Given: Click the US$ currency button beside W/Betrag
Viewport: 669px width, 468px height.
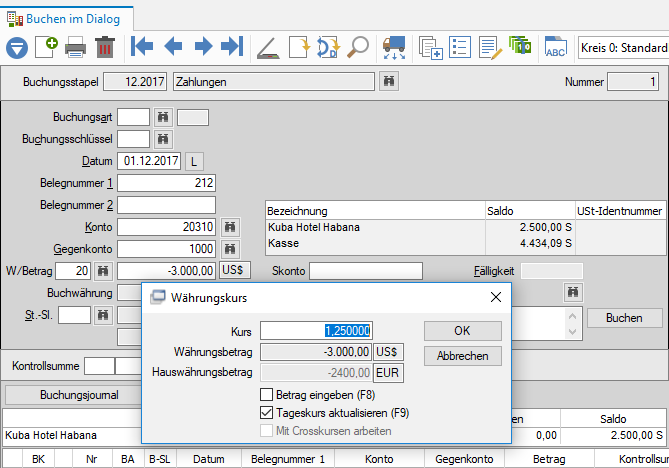Looking at the screenshot, I should point(234,270).
